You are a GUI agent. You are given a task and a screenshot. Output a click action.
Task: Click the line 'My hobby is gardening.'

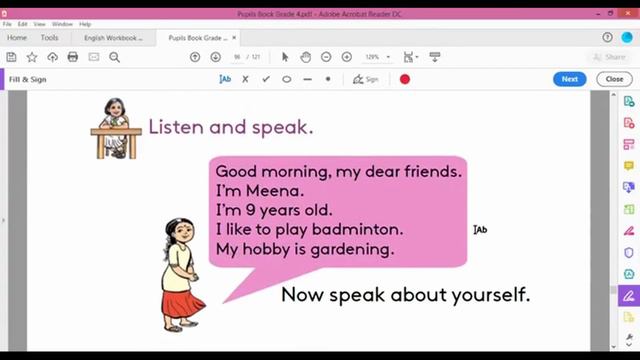click(x=305, y=249)
